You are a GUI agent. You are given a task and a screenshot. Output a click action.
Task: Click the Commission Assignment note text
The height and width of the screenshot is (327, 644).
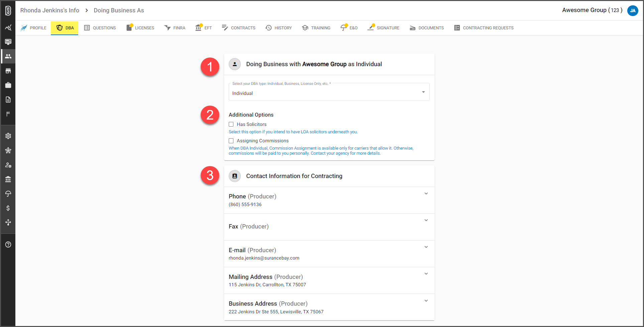click(321, 151)
